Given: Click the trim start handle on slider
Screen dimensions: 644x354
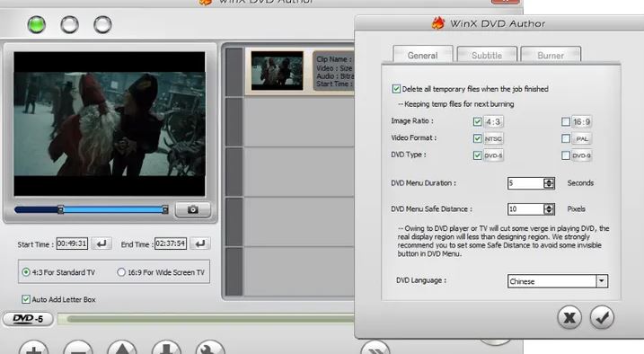Looking at the screenshot, I should point(60,209).
